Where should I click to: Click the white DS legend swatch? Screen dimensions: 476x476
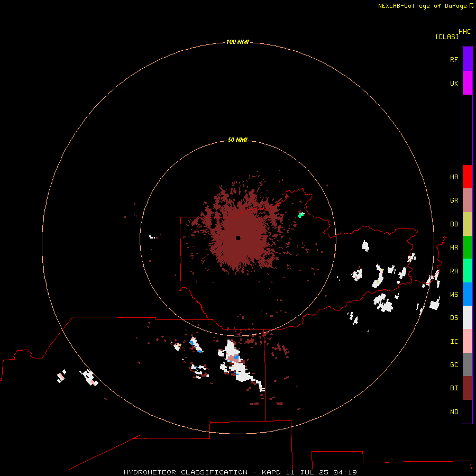(467, 317)
